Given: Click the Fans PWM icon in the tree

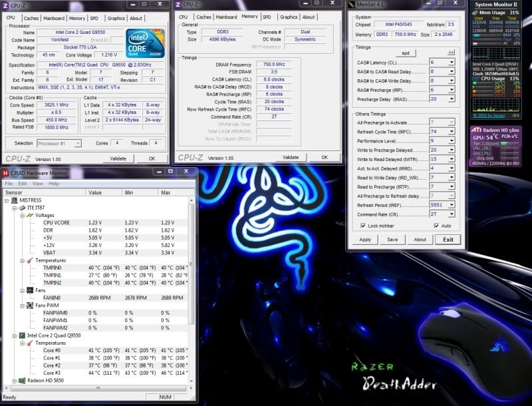Looking at the screenshot, I should pos(30,305).
